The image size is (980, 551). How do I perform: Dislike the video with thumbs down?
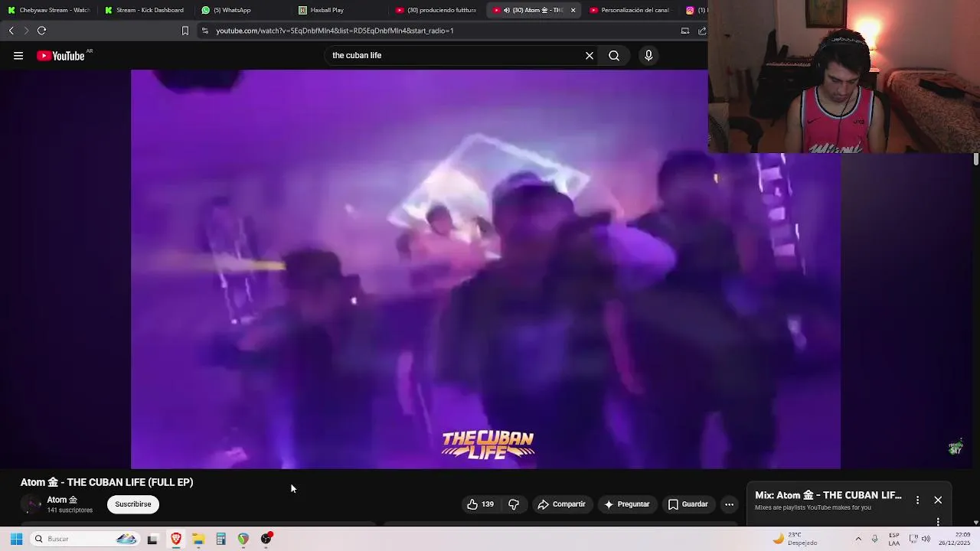514,504
